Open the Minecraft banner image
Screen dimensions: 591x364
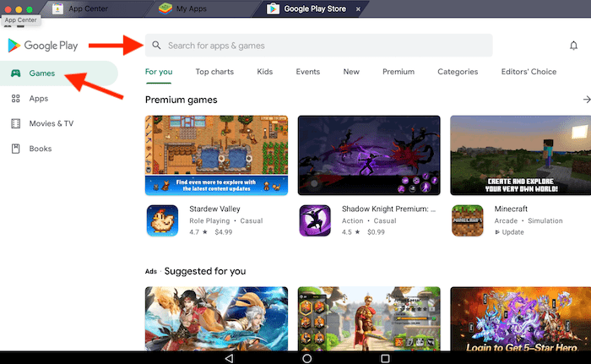[x=521, y=155]
